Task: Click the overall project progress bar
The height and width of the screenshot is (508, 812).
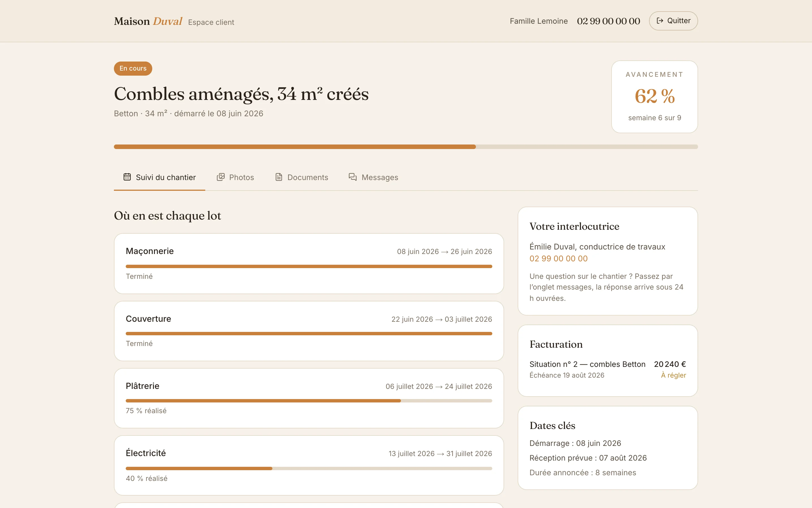Action: [406, 147]
